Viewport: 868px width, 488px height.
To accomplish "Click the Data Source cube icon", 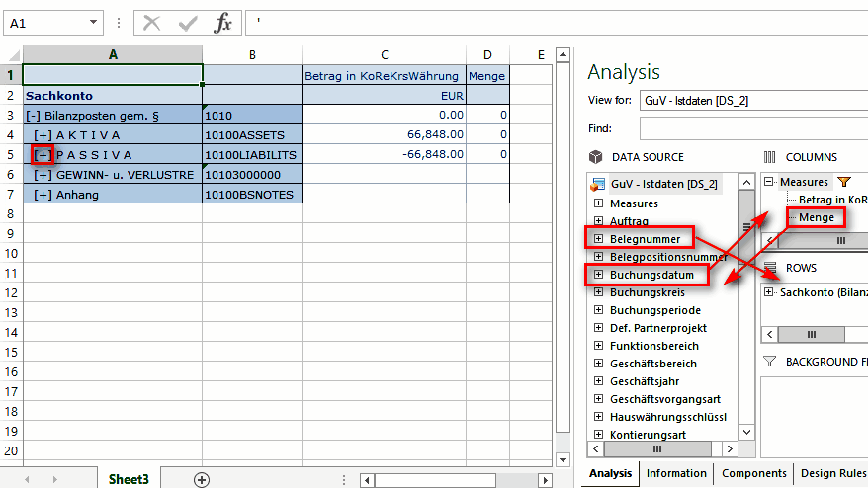I will tap(595, 157).
